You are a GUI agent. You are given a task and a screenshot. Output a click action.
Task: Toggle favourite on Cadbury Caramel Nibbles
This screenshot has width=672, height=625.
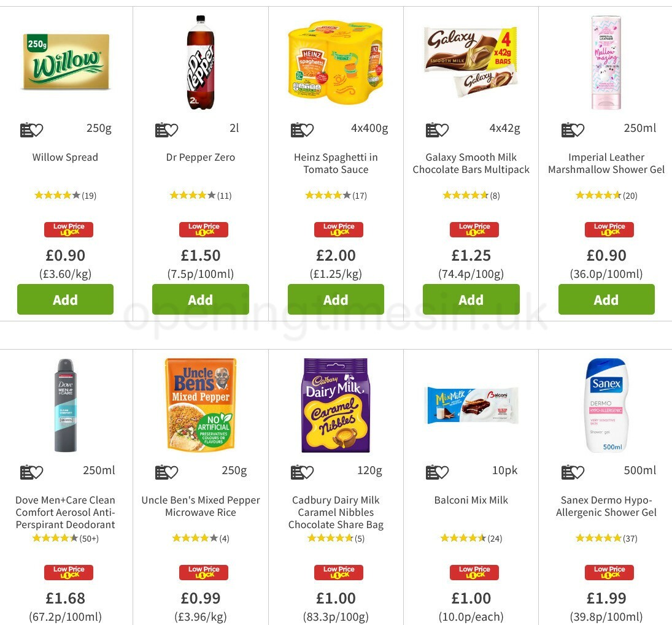tap(301, 472)
